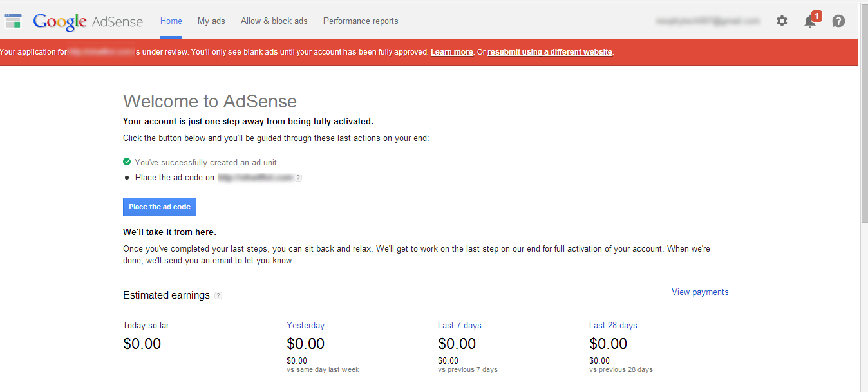868x392 pixels.
Task: Open the notifications bell
Action: coord(810,21)
